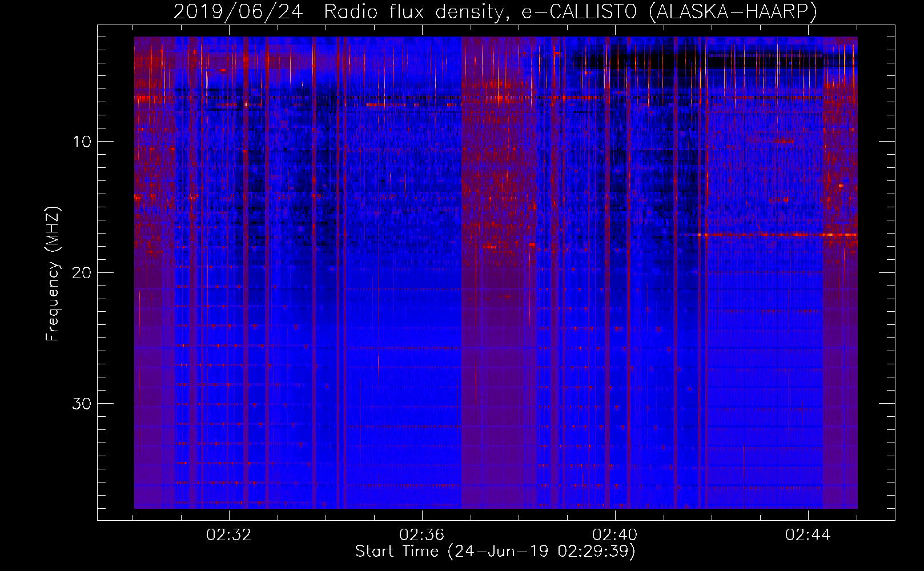Image resolution: width=924 pixels, height=571 pixels.
Task: Click the 30 MHz frequency tick label
Action: pos(82,404)
